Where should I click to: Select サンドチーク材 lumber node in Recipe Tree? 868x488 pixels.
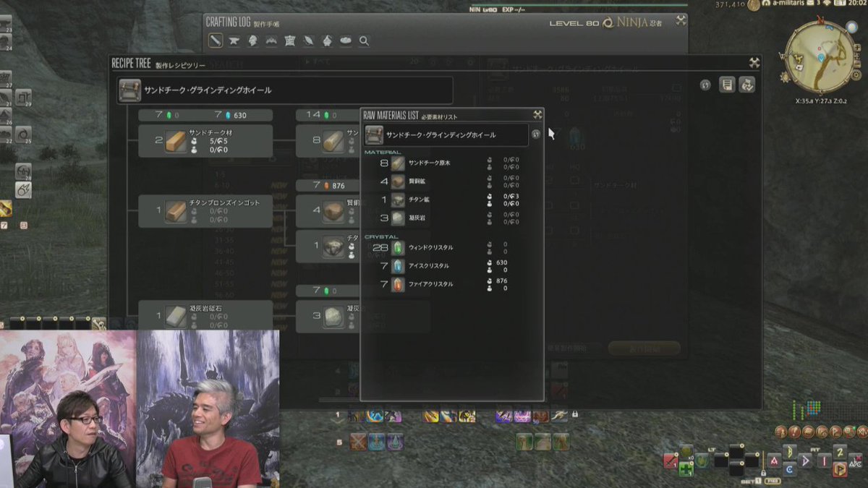coord(205,141)
